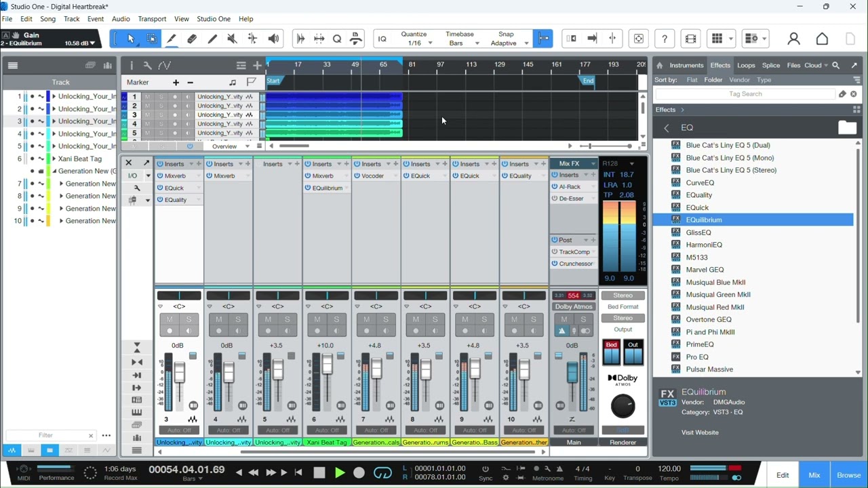Expand track 1 Unlocking_Your arrow
Image resolution: width=868 pixels, height=488 pixels.
click(54, 96)
